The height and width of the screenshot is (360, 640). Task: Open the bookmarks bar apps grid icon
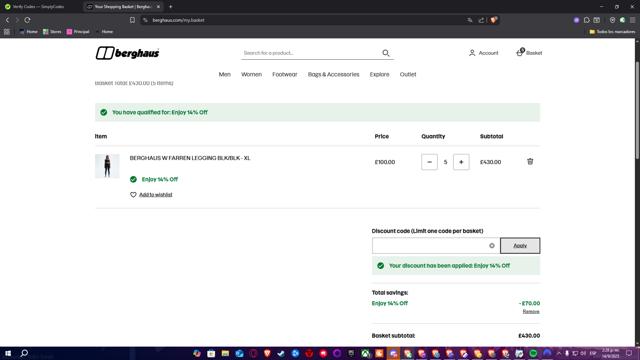(7, 31)
